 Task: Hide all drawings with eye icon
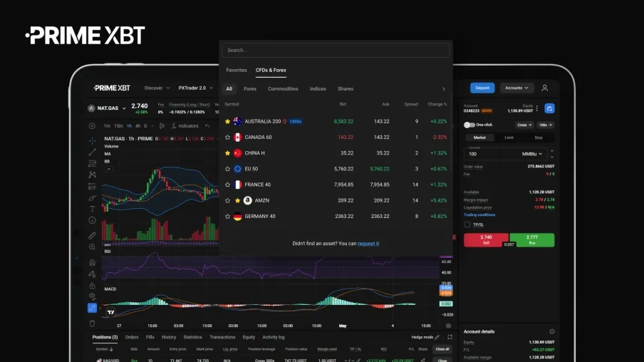coord(92,296)
